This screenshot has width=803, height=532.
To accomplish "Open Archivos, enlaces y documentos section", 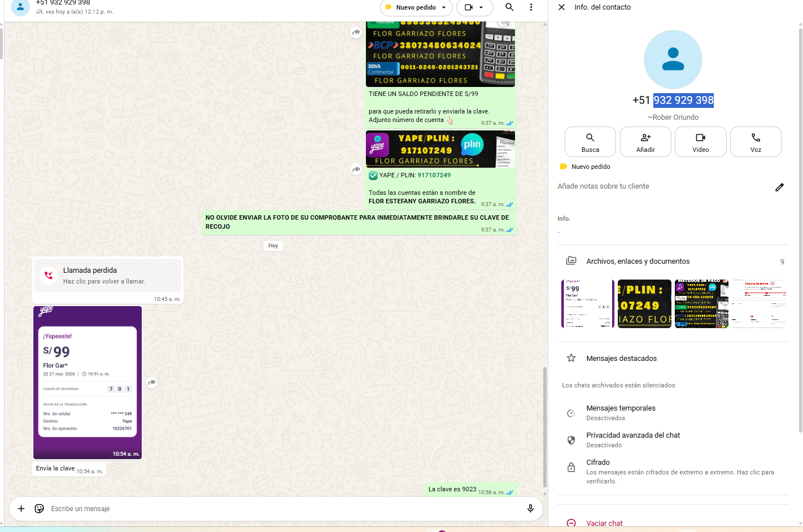I will click(638, 261).
